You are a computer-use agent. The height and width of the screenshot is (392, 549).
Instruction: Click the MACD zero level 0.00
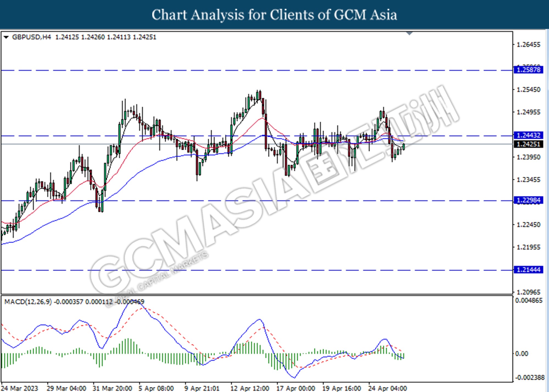522,354
